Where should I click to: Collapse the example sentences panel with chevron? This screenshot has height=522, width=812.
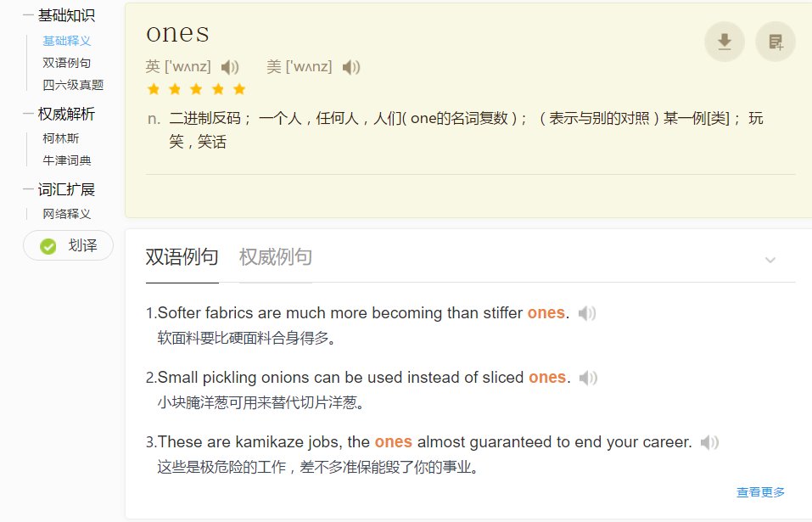pos(770,260)
